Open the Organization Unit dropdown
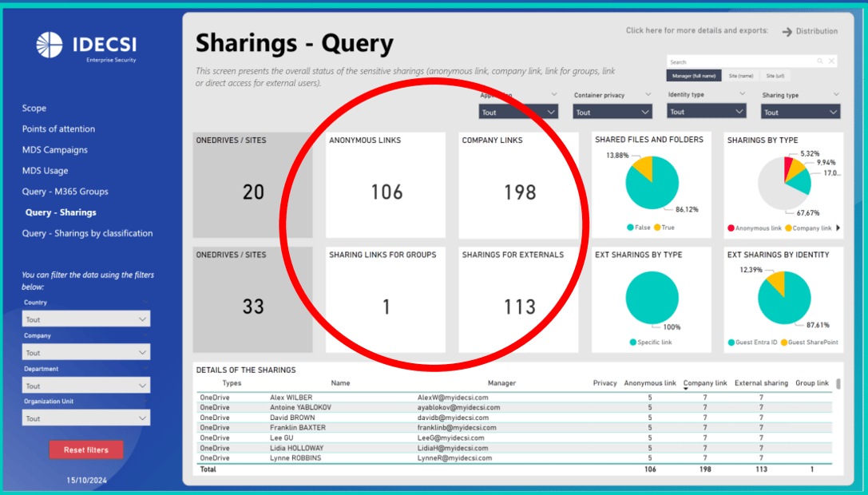The width and height of the screenshot is (868, 495). pos(86,418)
